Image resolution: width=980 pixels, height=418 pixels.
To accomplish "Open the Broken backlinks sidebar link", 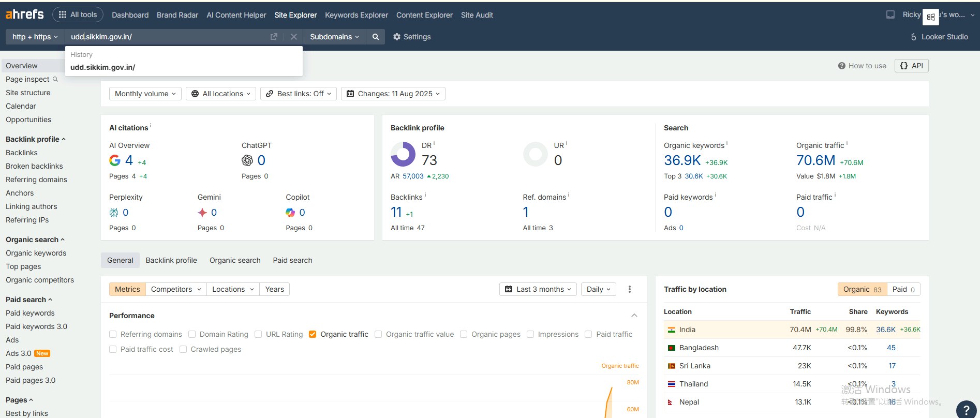I will point(34,166).
